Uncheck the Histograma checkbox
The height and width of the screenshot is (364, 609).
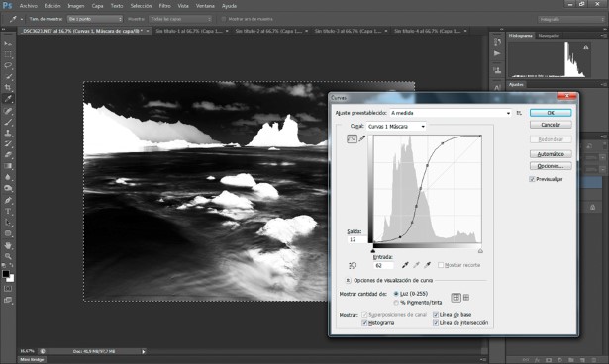click(364, 322)
